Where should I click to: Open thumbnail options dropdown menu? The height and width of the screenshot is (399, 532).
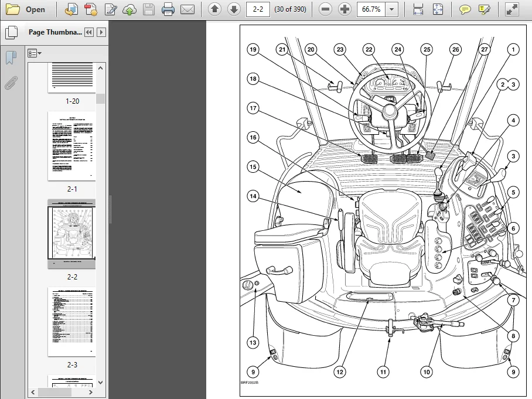tap(35, 53)
